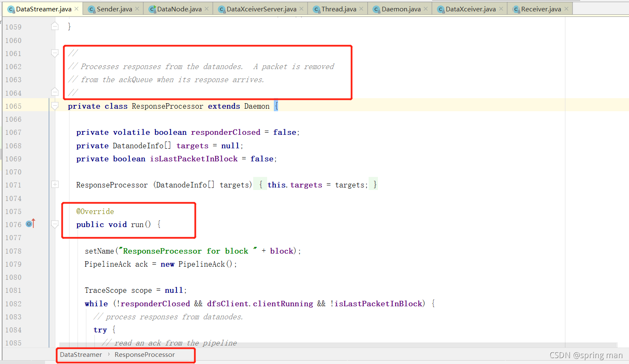Click the isLastPacketInBlock field declaration on line 1069
Screen dimensions: 629x364
click(x=194, y=159)
